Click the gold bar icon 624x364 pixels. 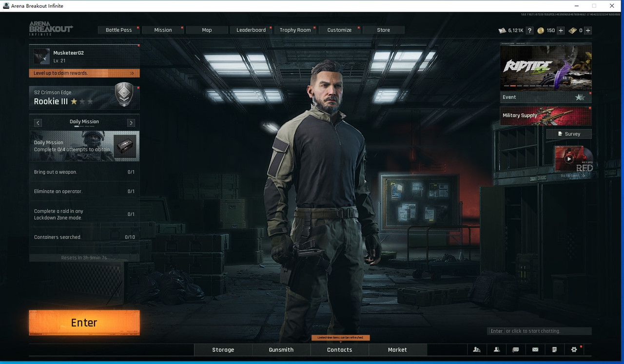[x=572, y=30]
